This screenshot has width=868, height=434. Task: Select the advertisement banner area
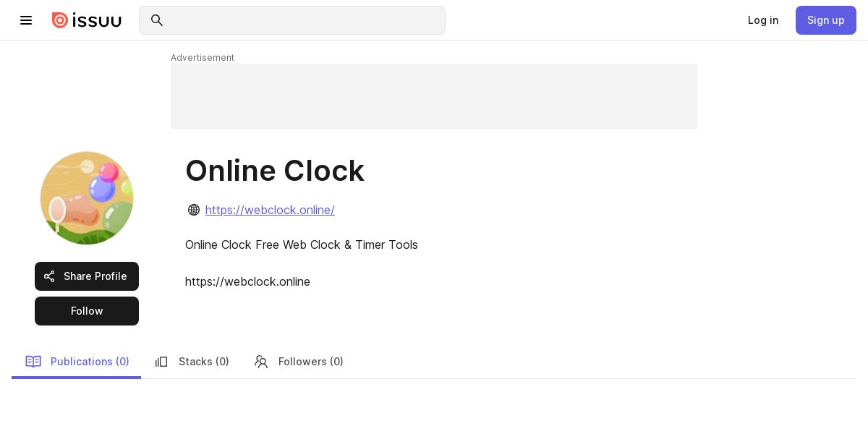click(x=434, y=96)
